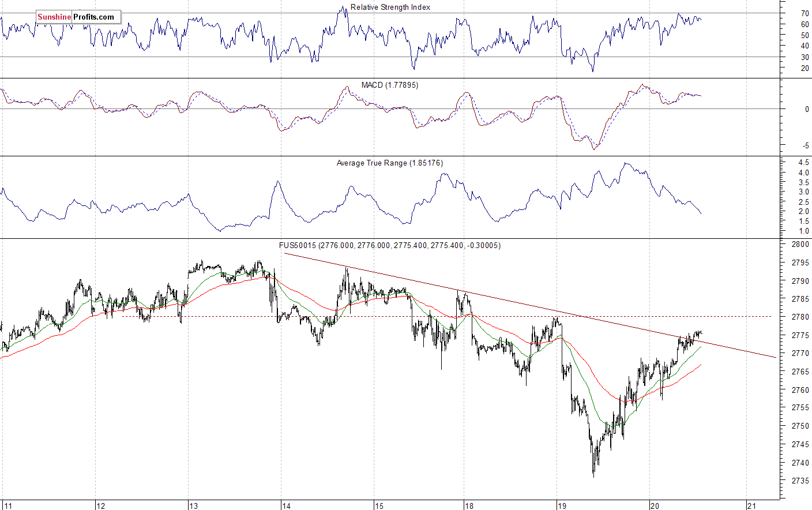Select the Relative Strength Index title
The width and height of the screenshot is (812, 510).
click(x=390, y=7)
